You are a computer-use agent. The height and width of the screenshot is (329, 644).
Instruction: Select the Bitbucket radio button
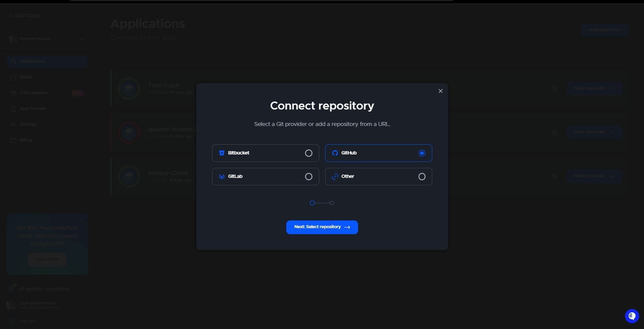[x=309, y=153]
